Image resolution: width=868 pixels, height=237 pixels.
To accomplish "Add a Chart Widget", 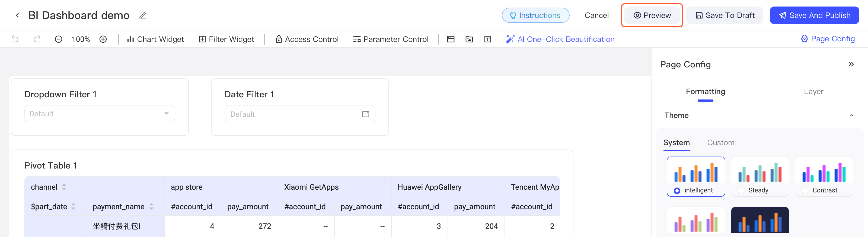I will pos(155,39).
